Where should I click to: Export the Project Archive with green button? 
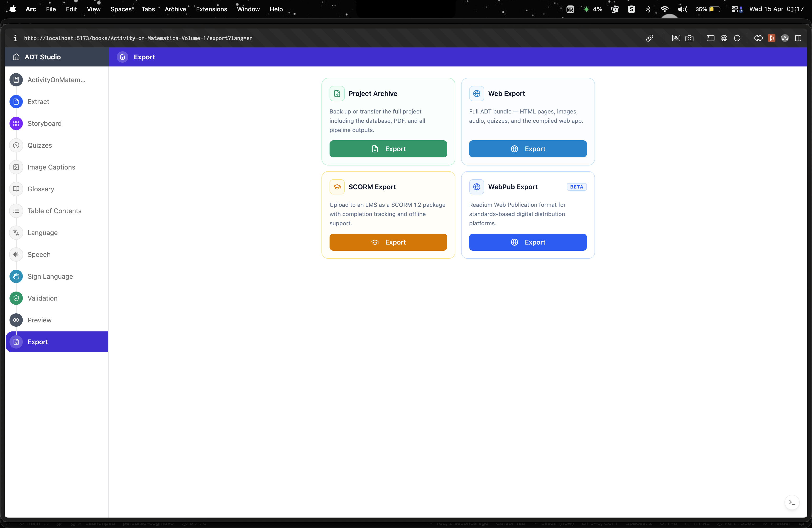[388, 149]
